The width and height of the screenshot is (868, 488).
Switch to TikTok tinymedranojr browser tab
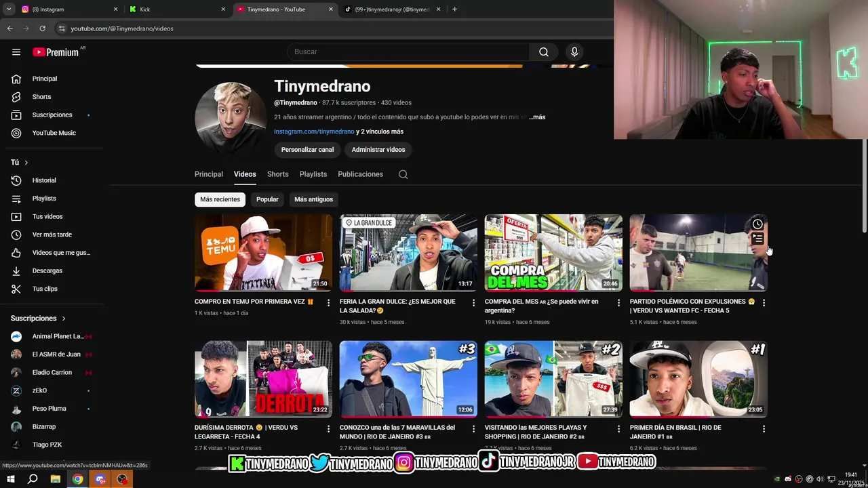click(x=393, y=9)
